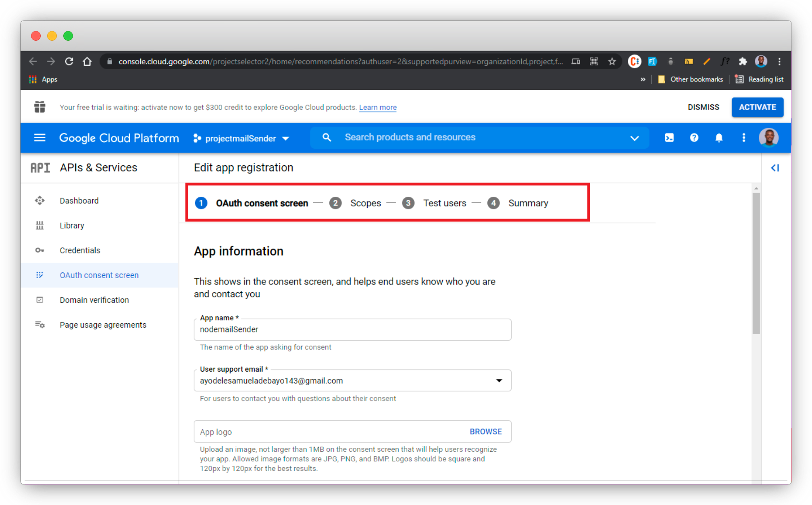
Task: Select OAuth consent screen in the sidebar
Action: click(100, 275)
